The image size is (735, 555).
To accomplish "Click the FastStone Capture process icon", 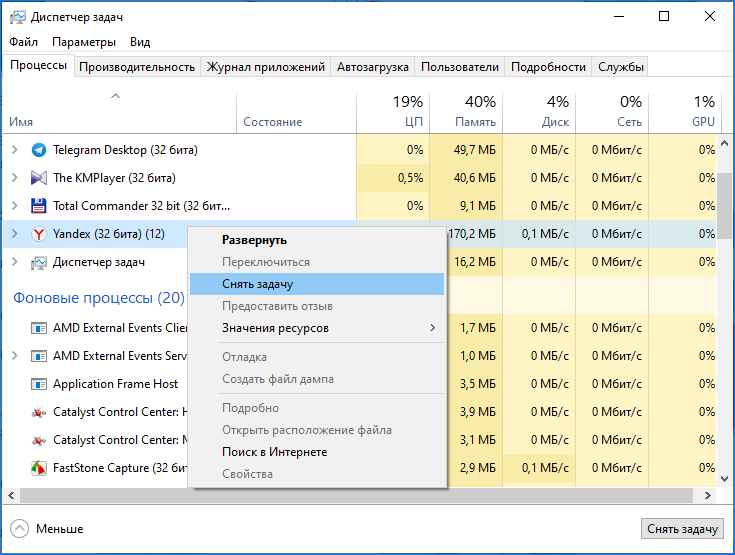I will (x=39, y=468).
